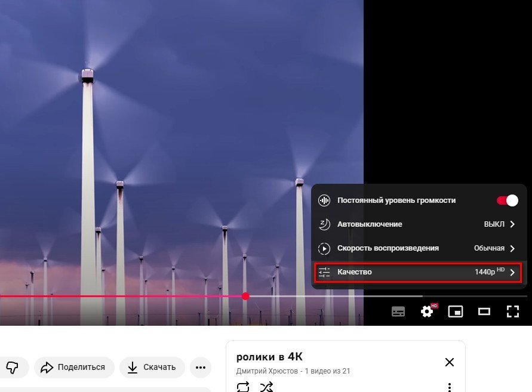Open the three-dots more actions button
The image size is (532, 392).
(x=201, y=368)
